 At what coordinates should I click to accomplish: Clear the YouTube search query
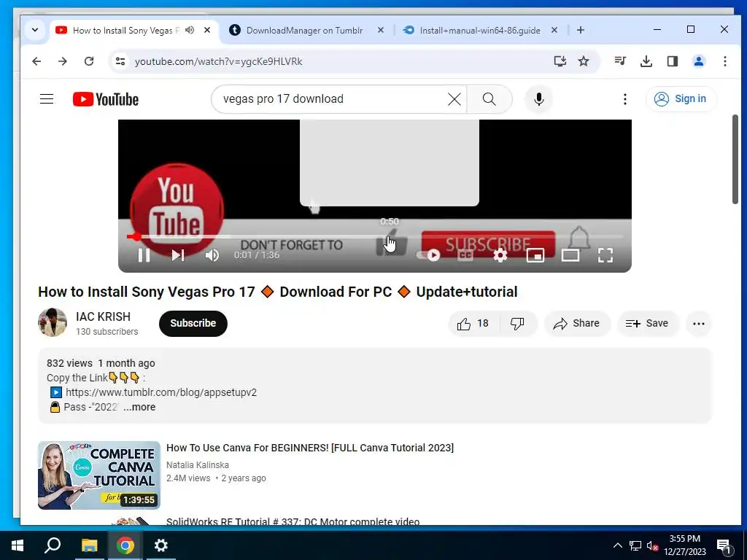point(454,99)
